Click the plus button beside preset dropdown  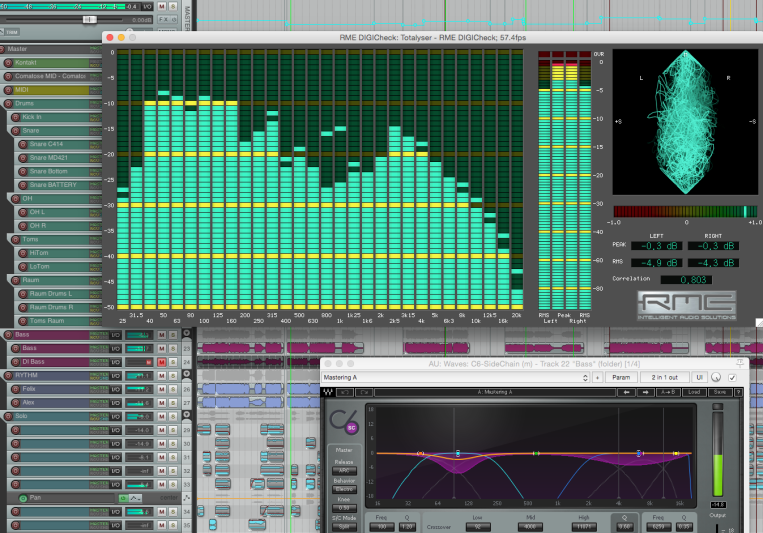598,378
